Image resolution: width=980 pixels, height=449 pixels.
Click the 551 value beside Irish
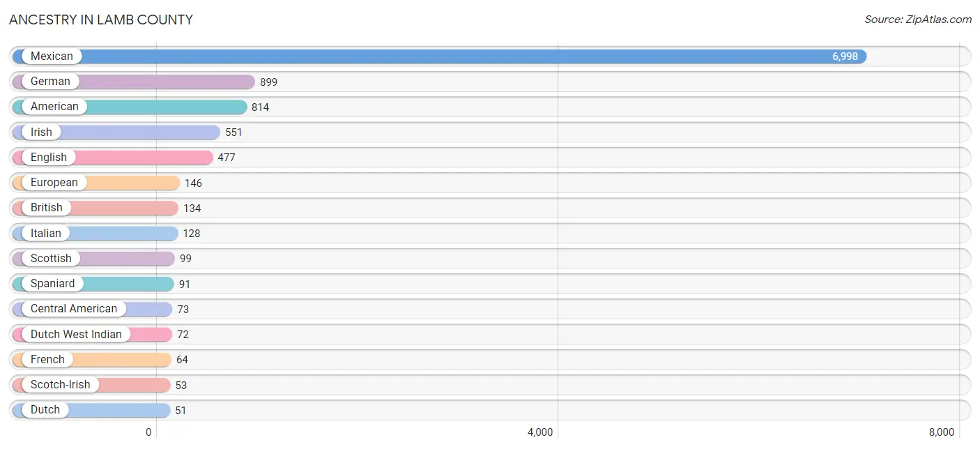(233, 132)
